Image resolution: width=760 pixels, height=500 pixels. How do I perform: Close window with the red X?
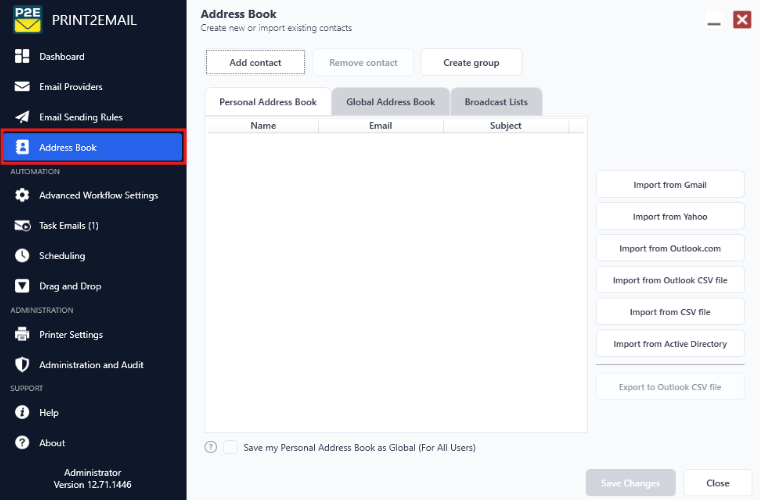point(742,20)
